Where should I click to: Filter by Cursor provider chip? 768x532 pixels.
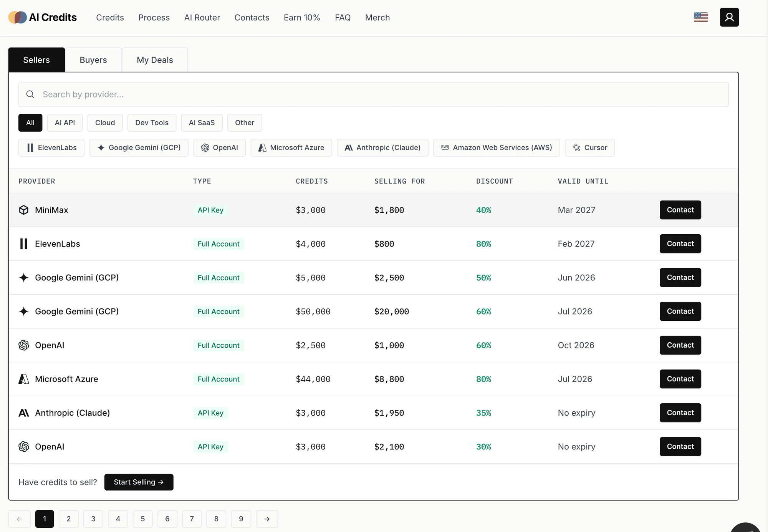pos(590,148)
